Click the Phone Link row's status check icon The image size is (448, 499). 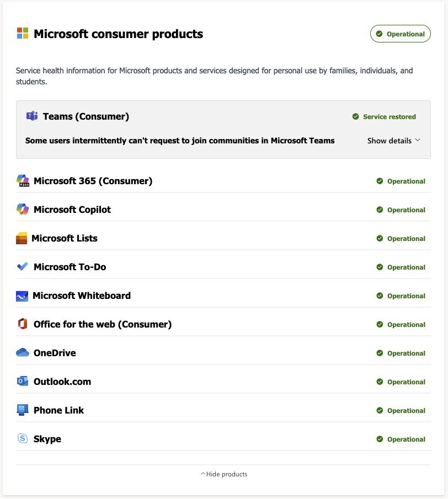380,410
